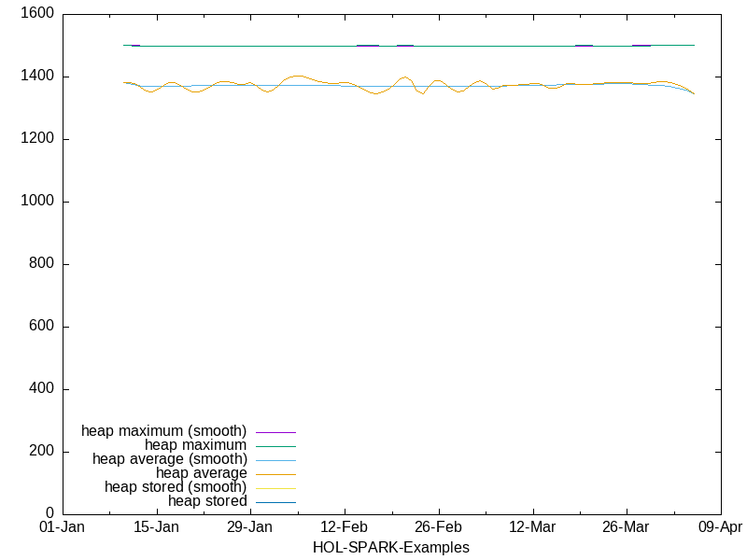747x560 pixels.
Task: Click the green line sample beside "heap maximum"
Action: pos(275,446)
